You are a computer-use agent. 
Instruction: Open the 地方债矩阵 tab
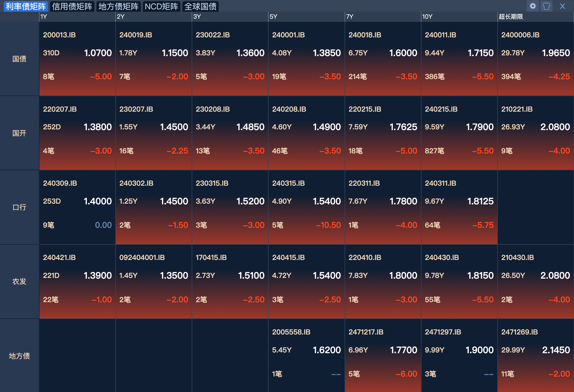(118, 6)
